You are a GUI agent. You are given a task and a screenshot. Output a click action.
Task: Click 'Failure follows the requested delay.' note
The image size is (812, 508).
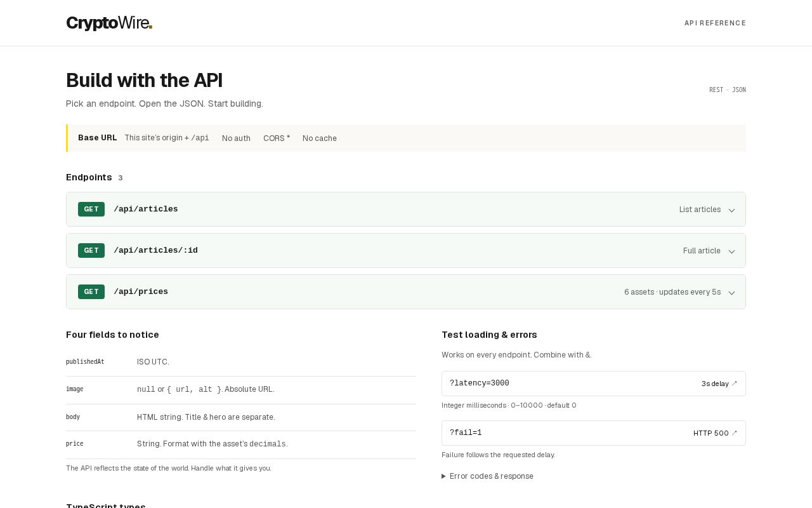click(x=498, y=455)
